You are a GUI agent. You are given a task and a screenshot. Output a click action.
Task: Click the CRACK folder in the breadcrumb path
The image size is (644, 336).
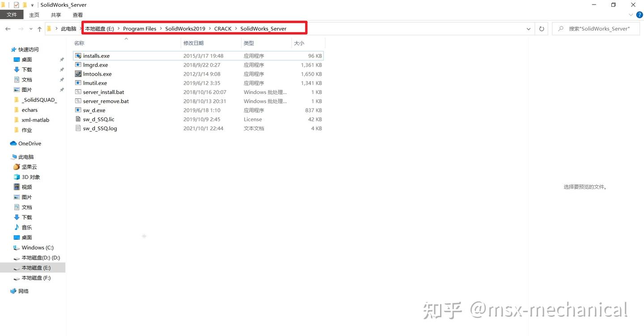click(223, 29)
